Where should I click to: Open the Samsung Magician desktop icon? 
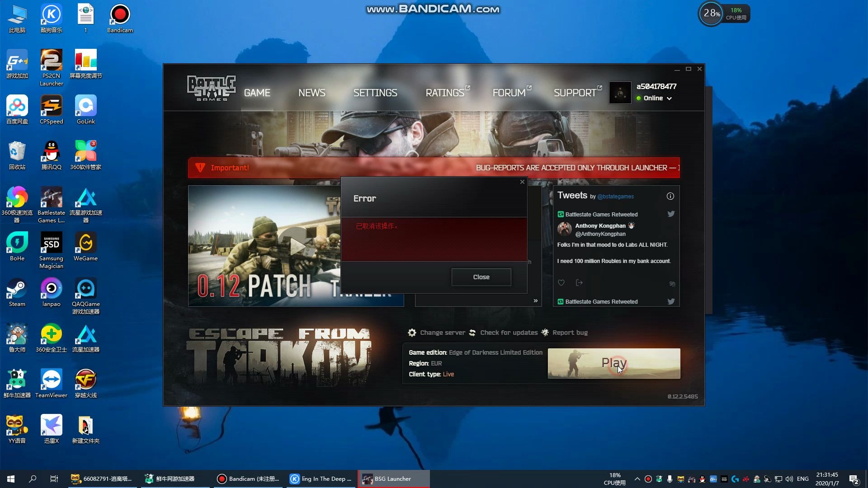tap(51, 251)
